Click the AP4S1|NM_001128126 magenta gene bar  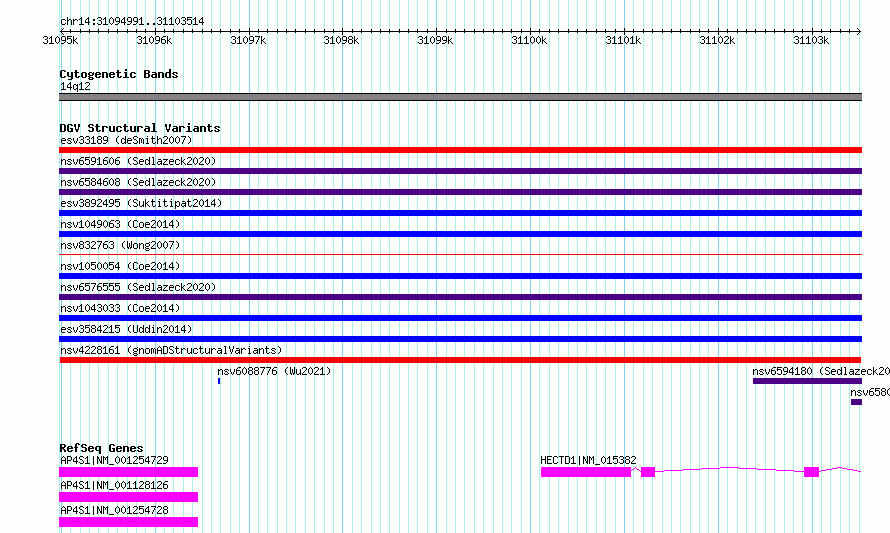128,497
